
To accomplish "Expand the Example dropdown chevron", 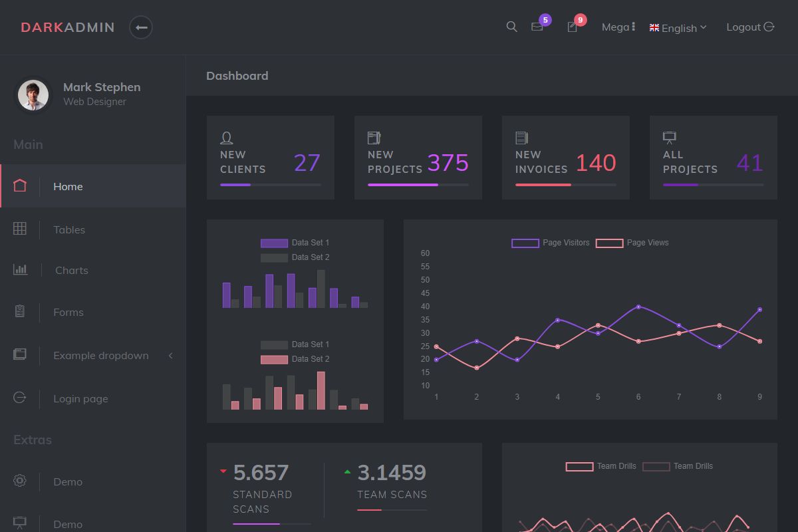I will point(170,355).
